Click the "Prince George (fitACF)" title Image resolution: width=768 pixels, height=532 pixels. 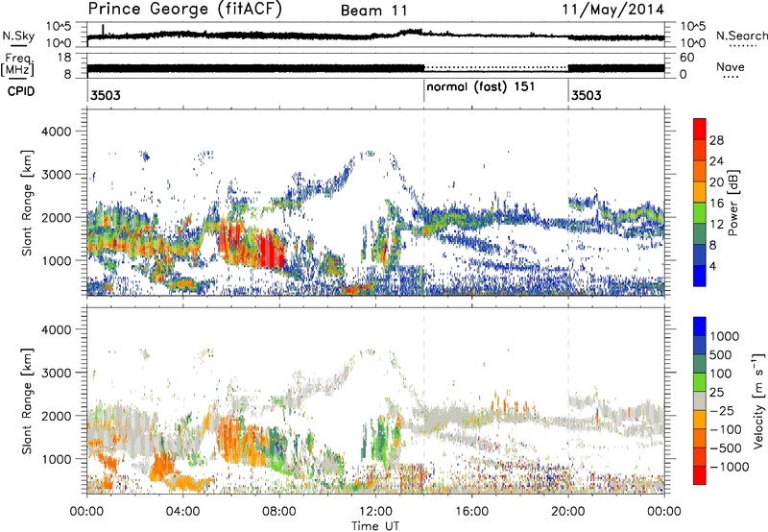[184, 10]
